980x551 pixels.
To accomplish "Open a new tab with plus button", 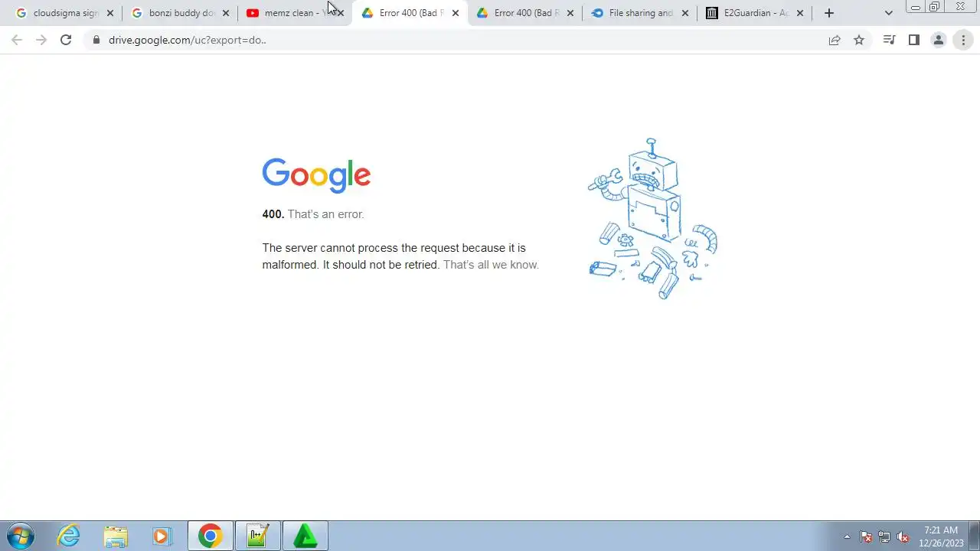I will point(828,13).
